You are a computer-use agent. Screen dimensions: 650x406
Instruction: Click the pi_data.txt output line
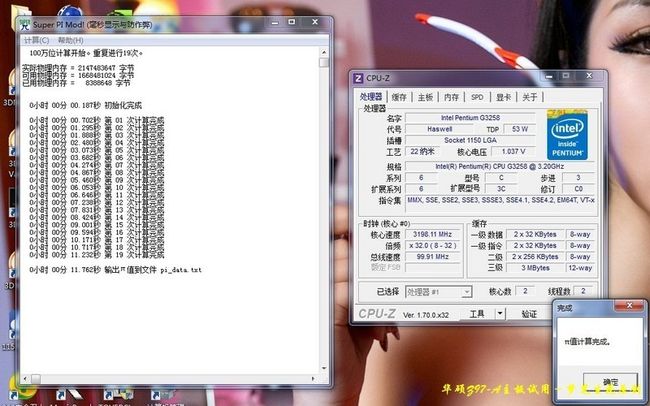[x=115, y=270]
